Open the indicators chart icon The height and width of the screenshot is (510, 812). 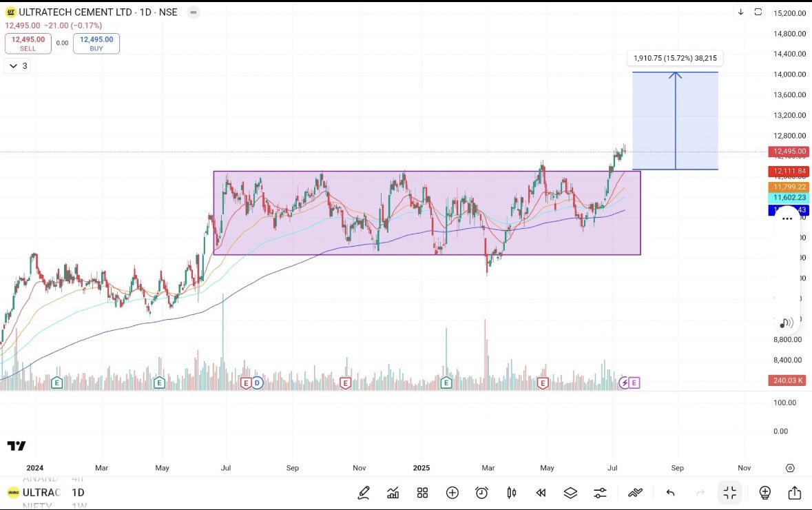tap(393, 492)
